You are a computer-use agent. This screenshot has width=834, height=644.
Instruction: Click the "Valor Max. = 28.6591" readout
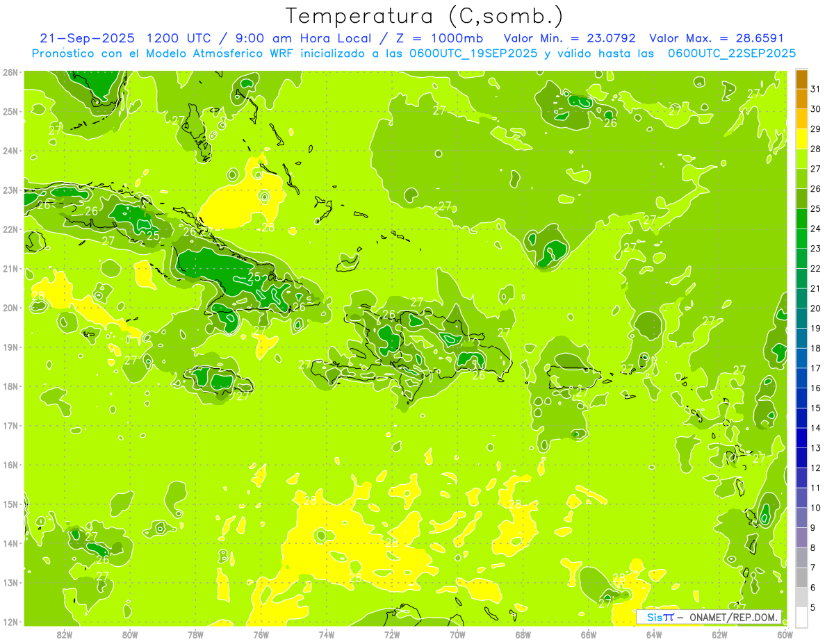717,38
